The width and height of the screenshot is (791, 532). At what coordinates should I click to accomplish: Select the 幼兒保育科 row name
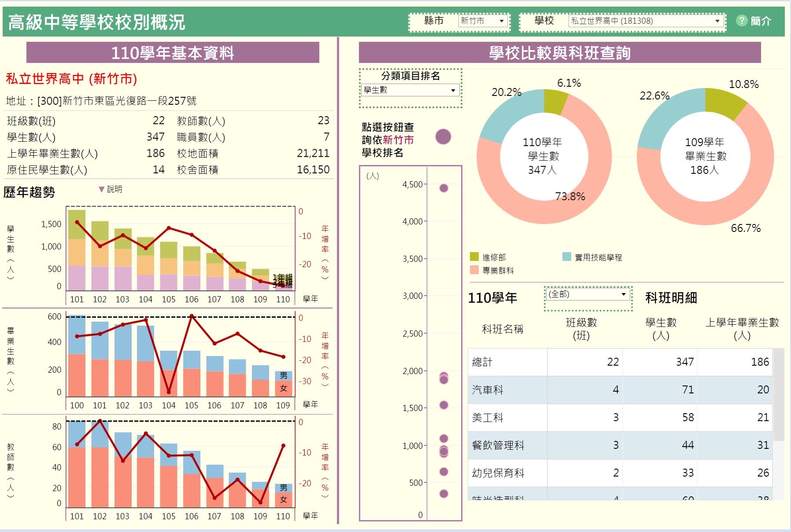(498, 473)
